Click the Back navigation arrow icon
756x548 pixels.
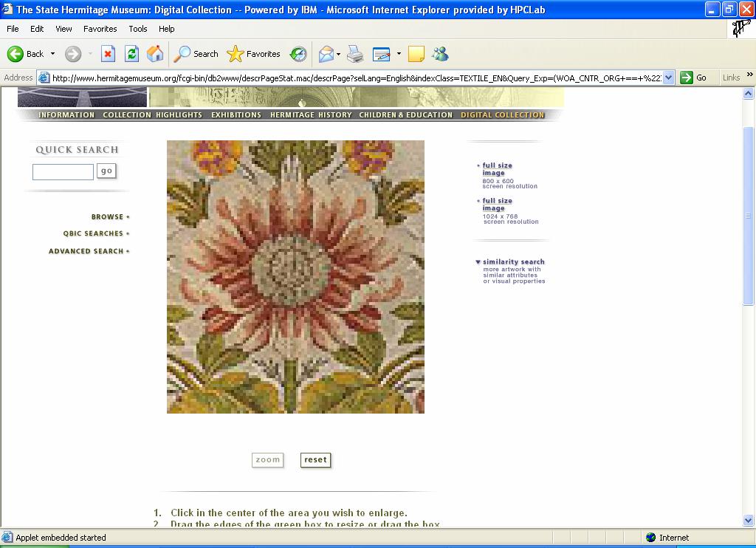15,54
